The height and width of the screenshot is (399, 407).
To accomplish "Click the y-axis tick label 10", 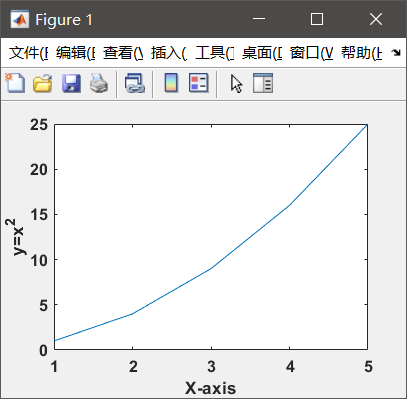I will (x=39, y=260).
